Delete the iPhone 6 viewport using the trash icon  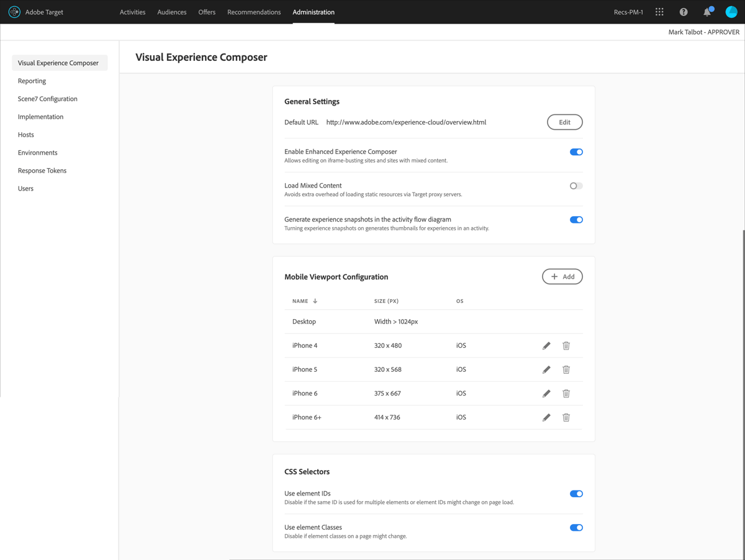(x=566, y=393)
